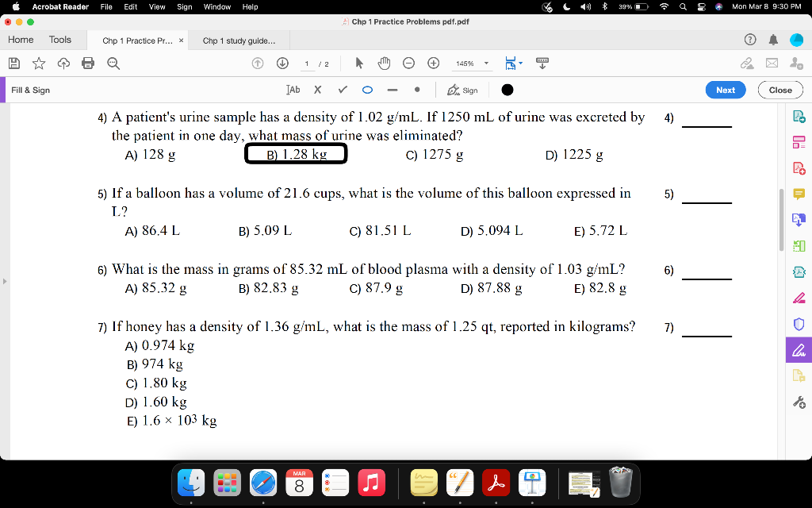Edit the current page number field
Viewport: 812px width, 508px height.
(x=307, y=63)
